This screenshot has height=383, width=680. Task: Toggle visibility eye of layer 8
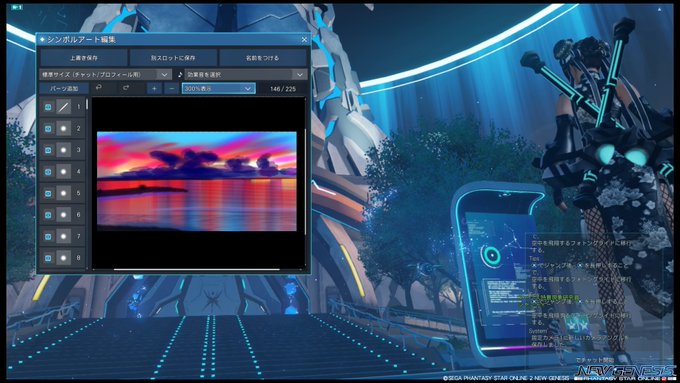point(48,258)
